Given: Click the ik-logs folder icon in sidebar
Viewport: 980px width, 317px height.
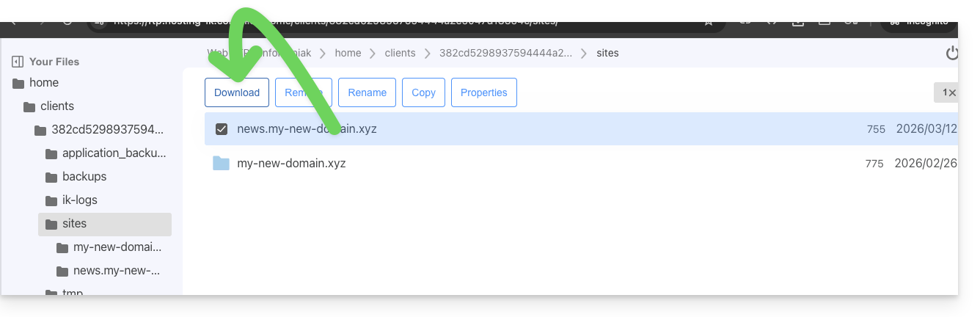Looking at the screenshot, I should pos(51,200).
